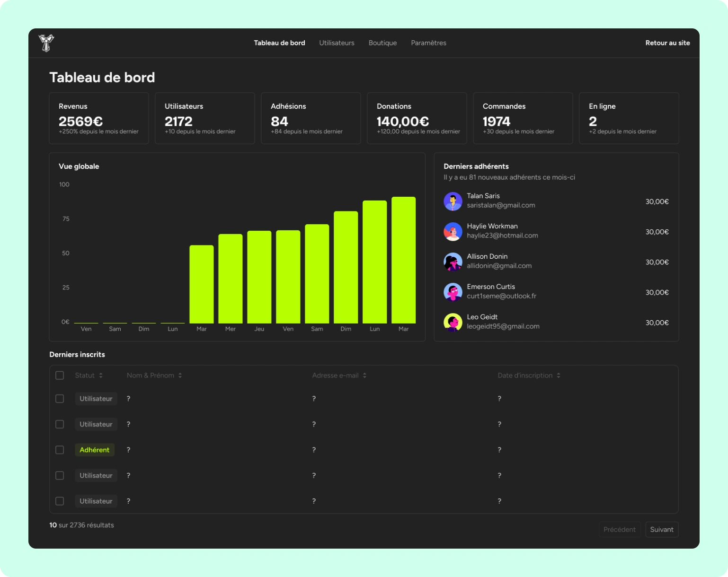Viewport: 728px width, 577px height.
Task: Click the tallest bar in the chart
Action: (x=404, y=260)
